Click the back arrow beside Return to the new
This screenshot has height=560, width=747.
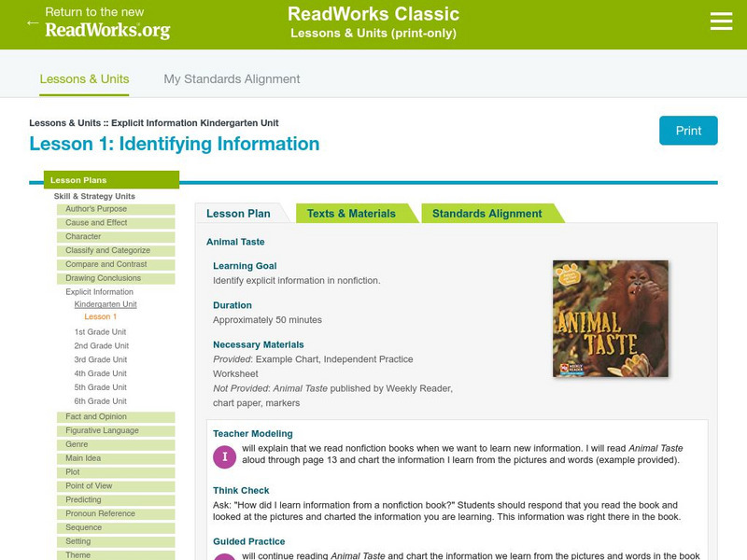pyautogui.click(x=33, y=22)
